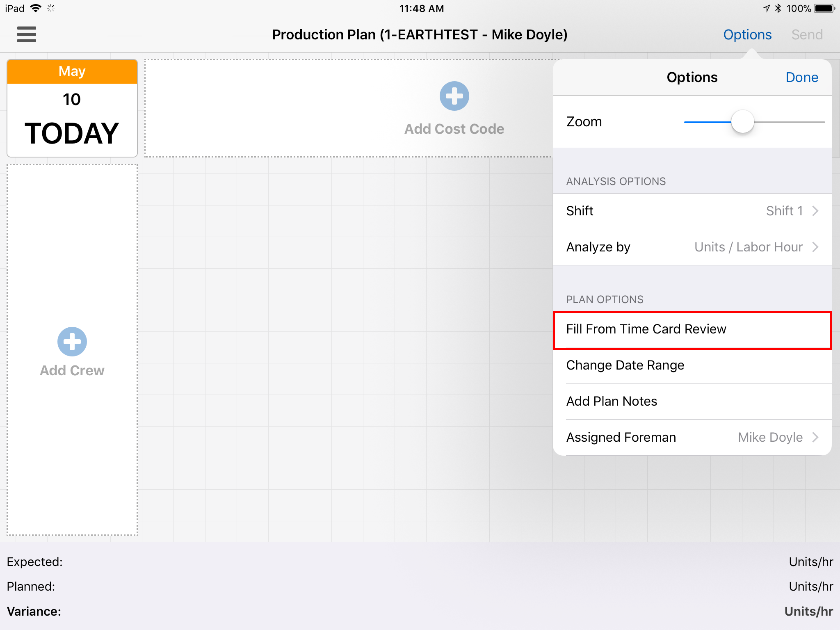Tap the Add Crew plus icon
The image size is (840, 630).
coord(72,342)
